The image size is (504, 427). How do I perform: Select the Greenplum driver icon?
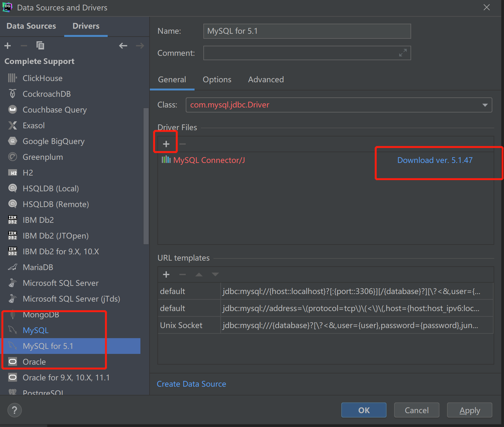13,157
